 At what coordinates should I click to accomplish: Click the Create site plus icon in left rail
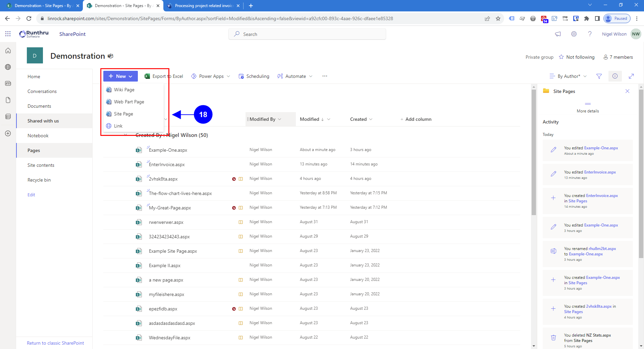pyautogui.click(x=8, y=134)
